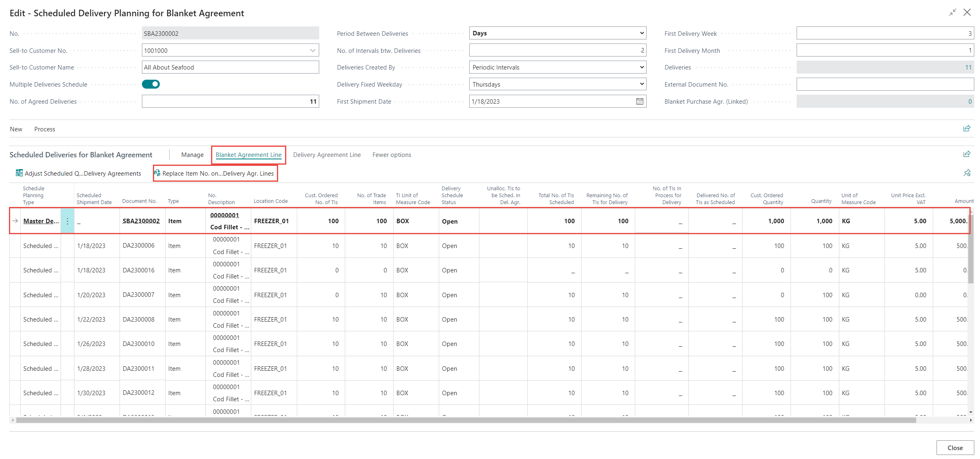
Task: Click the Close button
Action: tap(955, 448)
